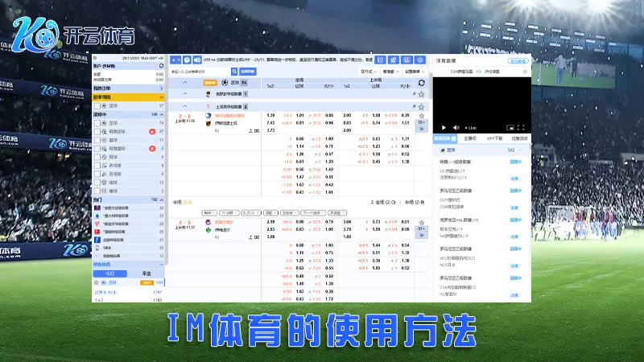Check the 排球 box with count 13

pyautogui.click(x=97, y=183)
